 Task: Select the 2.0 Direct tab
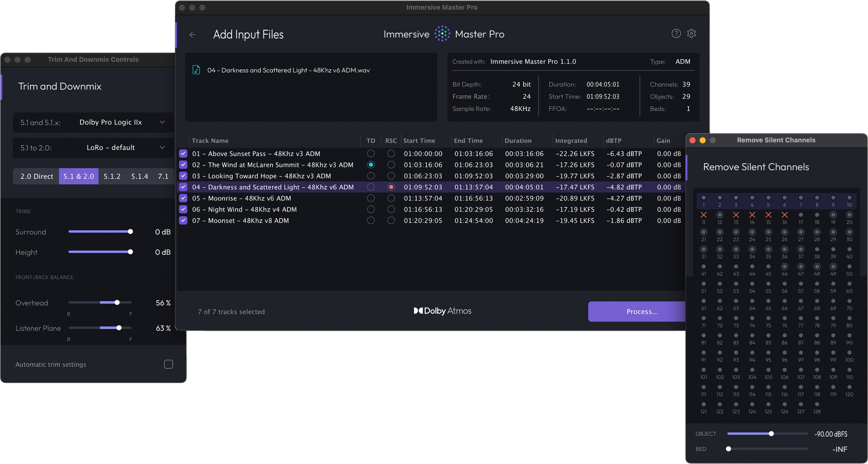pos(36,176)
